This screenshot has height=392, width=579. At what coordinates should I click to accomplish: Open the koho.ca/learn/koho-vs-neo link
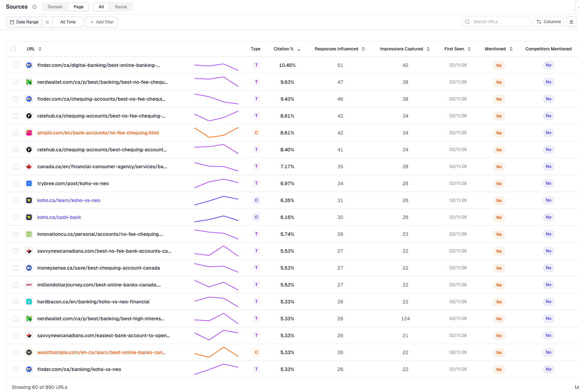(69, 200)
